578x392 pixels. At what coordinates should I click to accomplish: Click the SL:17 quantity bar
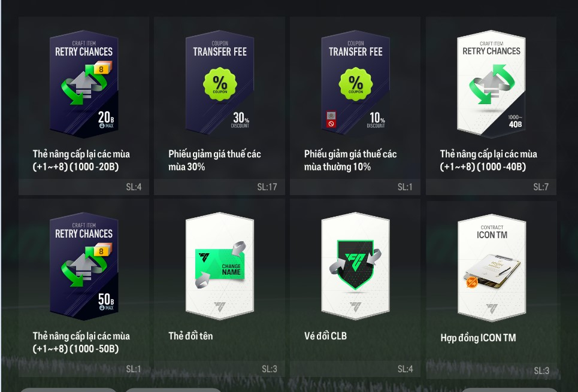(220, 187)
